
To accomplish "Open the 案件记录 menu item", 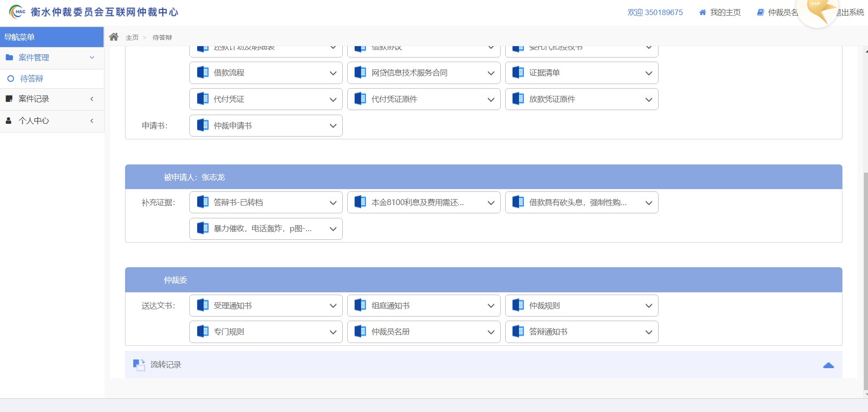I will (x=52, y=99).
